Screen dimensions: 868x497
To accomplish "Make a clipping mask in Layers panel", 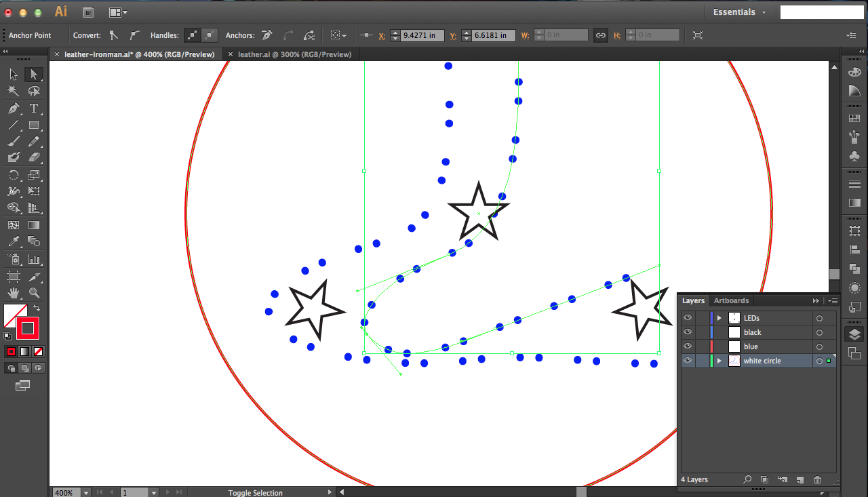I will [764, 479].
